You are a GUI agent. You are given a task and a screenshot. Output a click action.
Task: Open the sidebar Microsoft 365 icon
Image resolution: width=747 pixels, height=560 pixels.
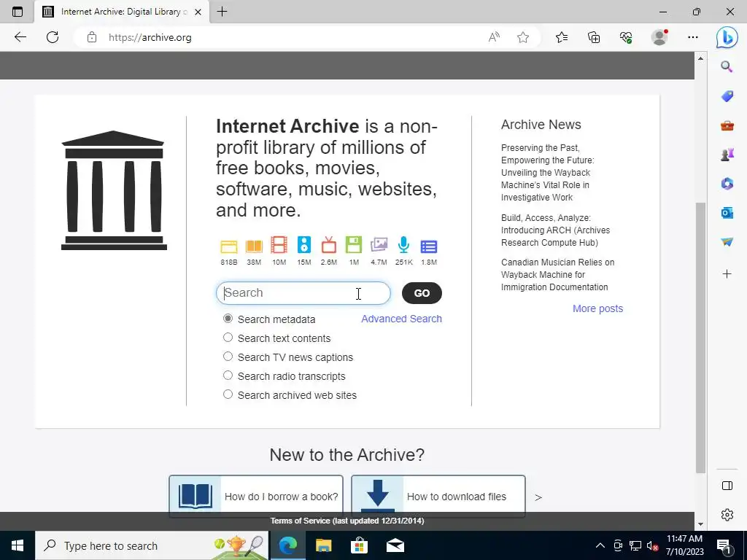pyautogui.click(x=727, y=183)
